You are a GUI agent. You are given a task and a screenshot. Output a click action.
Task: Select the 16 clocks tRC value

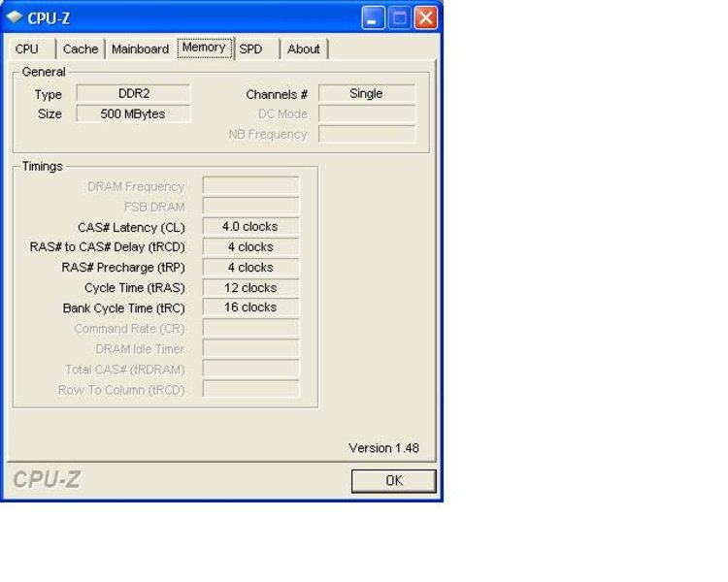click(x=250, y=307)
